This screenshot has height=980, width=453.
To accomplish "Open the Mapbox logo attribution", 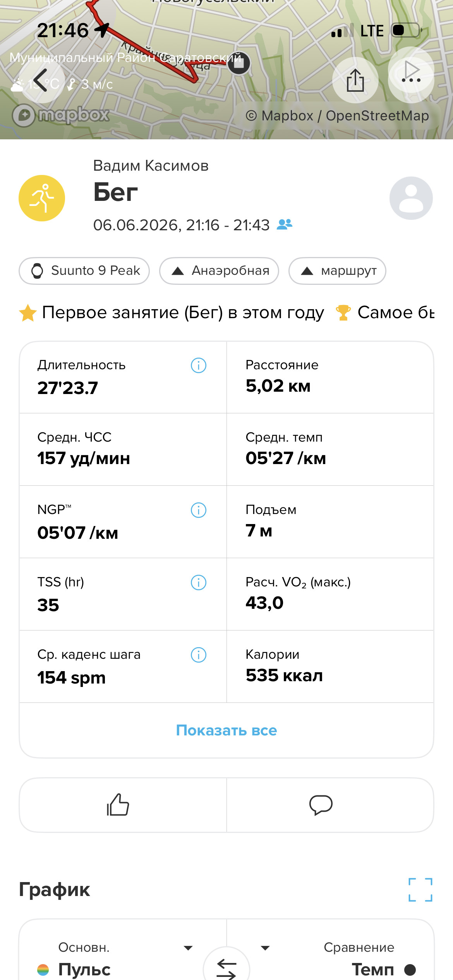I will [x=61, y=115].
